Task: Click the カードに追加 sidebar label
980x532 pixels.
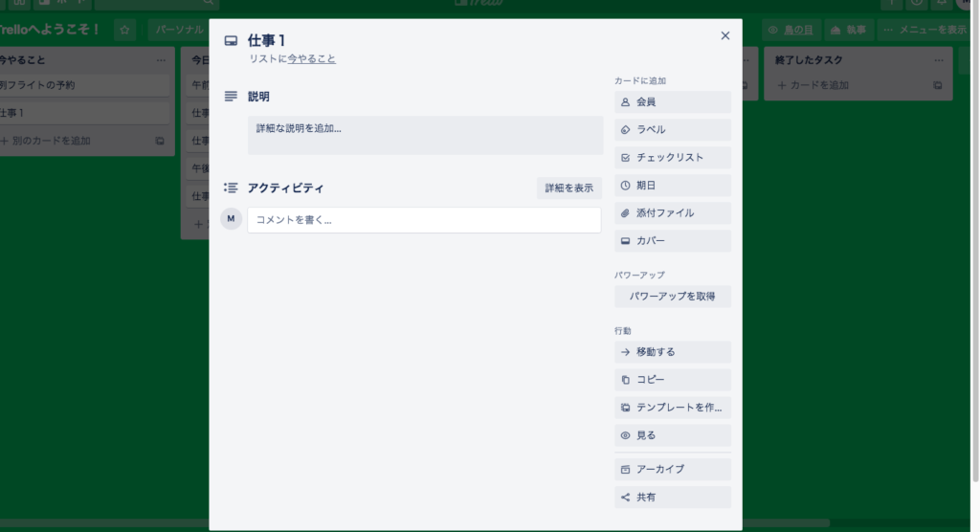Action: coord(640,80)
